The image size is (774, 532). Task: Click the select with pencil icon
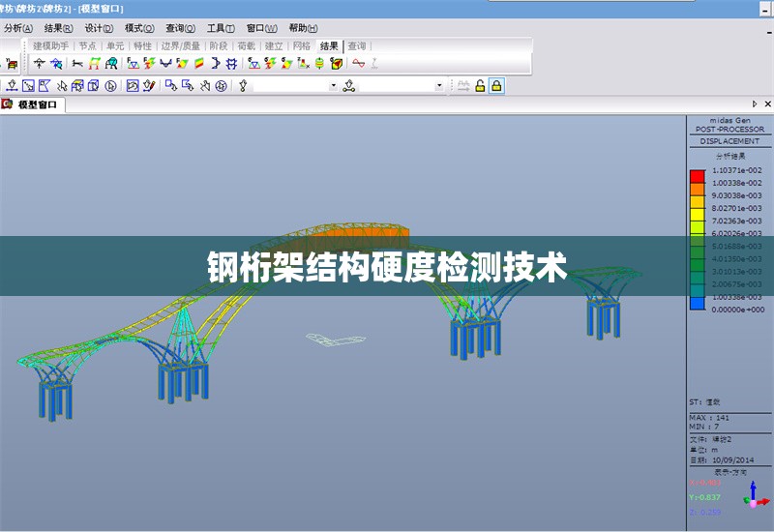(x=150, y=86)
